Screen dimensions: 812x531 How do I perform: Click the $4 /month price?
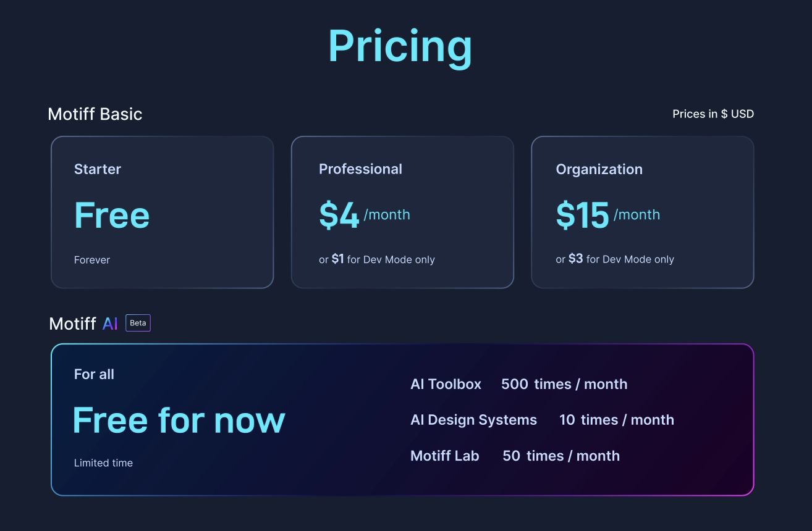(364, 215)
